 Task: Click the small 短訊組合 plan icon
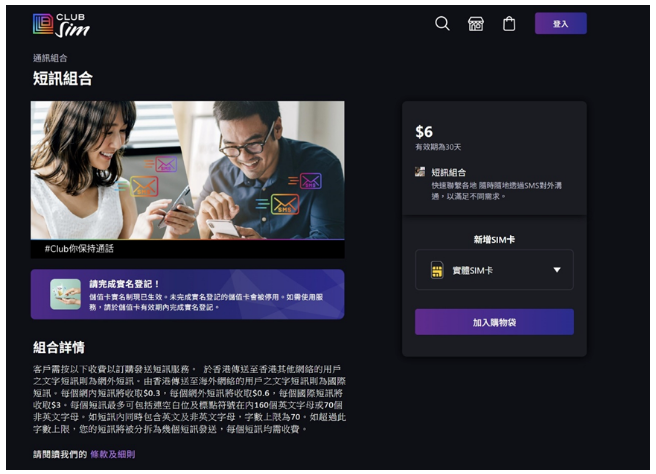click(420, 172)
